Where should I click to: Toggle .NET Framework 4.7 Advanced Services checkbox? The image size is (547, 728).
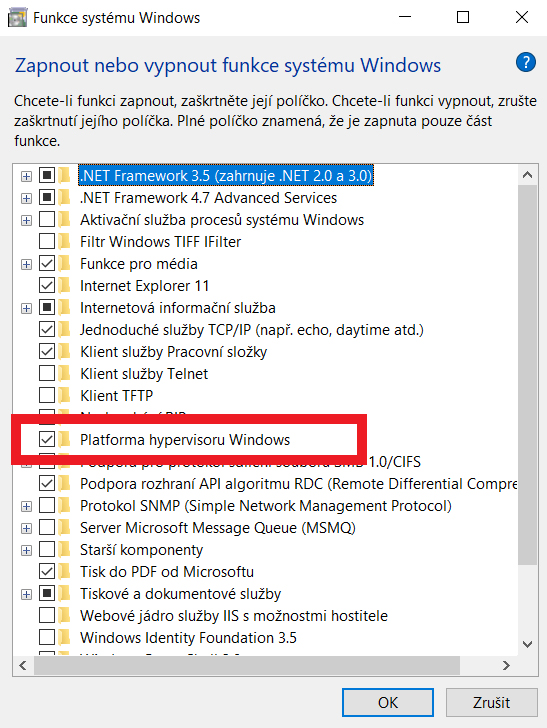click(x=47, y=197)
